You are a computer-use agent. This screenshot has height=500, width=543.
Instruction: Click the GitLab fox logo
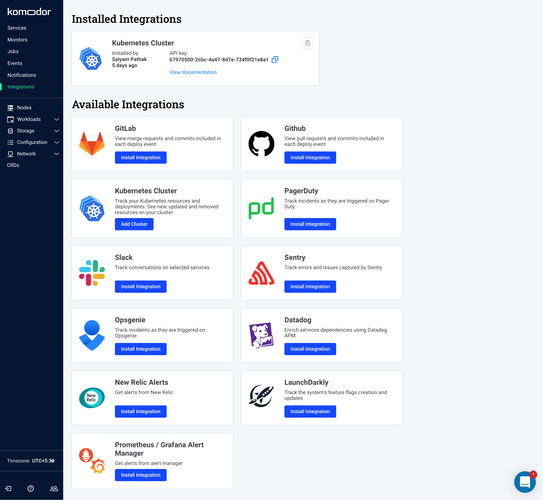(92, 144)
